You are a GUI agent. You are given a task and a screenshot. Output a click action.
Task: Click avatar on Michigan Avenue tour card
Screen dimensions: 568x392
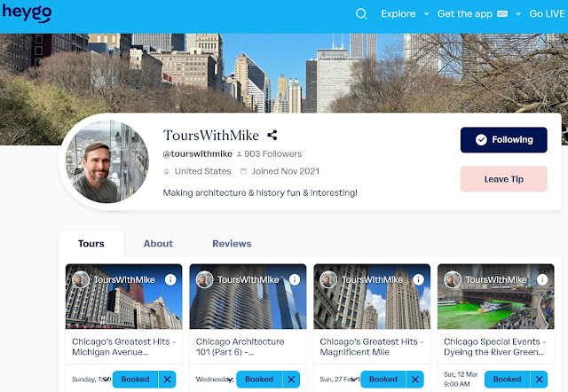tap(81, 279)
